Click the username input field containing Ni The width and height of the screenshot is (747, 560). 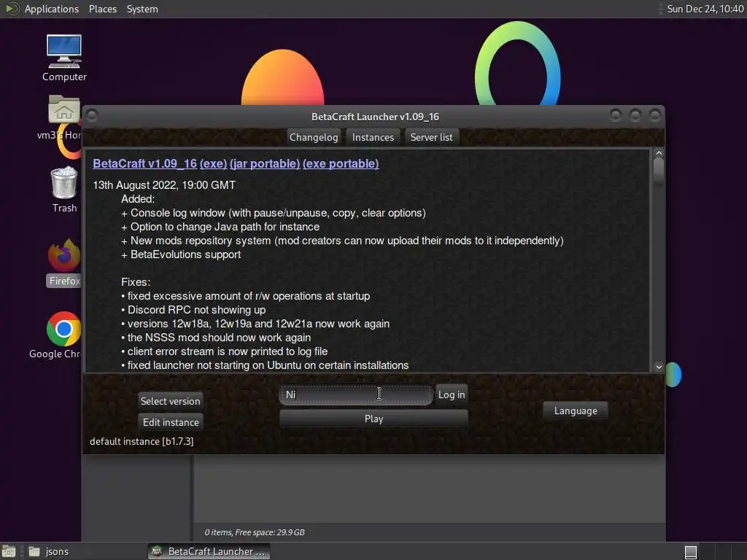click(356, 394)
